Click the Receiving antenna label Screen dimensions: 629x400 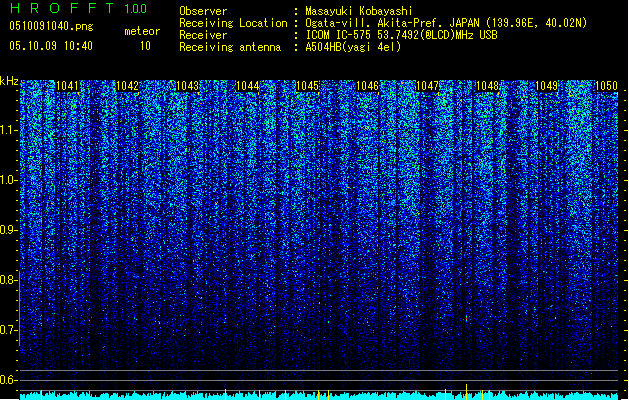[230, 47]
